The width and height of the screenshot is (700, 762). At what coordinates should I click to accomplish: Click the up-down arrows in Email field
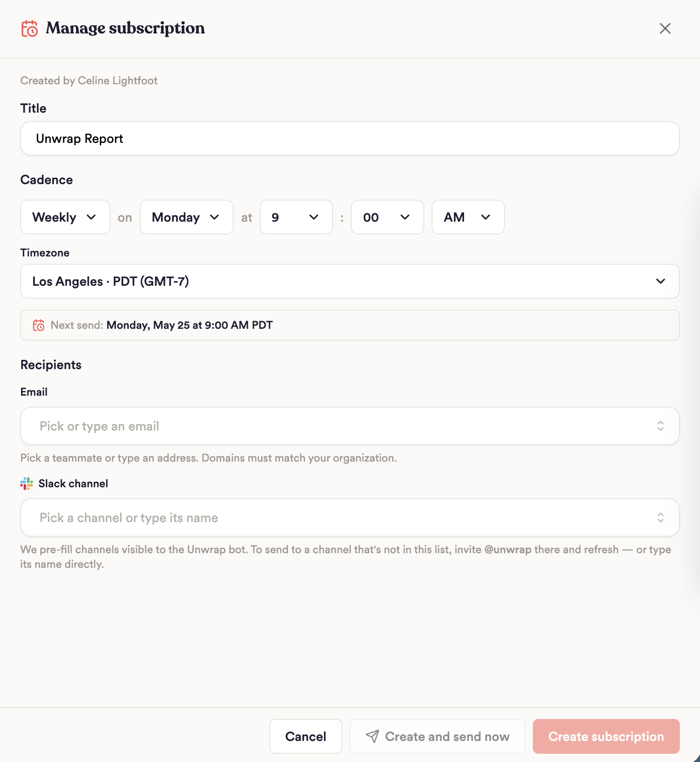pos(660,426)
